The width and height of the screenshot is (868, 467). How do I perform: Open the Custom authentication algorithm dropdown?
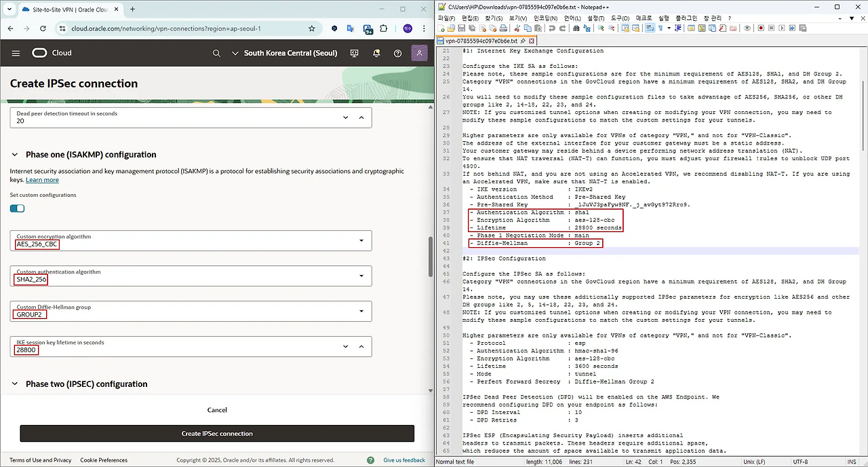pos(361,276)
